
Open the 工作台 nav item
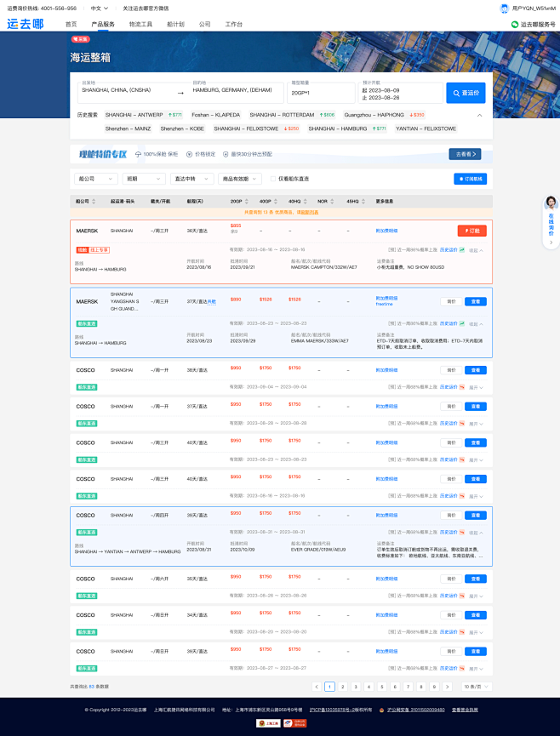(x=234, y=25)
